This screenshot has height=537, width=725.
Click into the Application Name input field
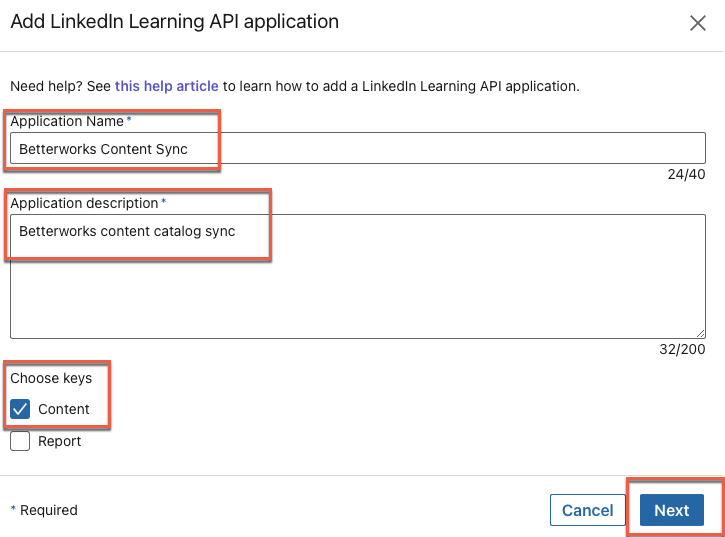[358, 148]
